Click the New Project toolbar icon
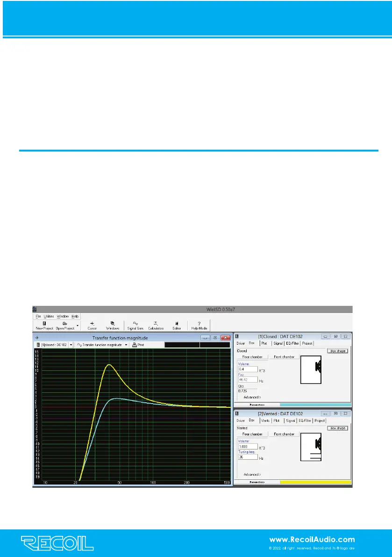Image resolution: width=392 pixels, height=557 pixels. pos(44,326)
